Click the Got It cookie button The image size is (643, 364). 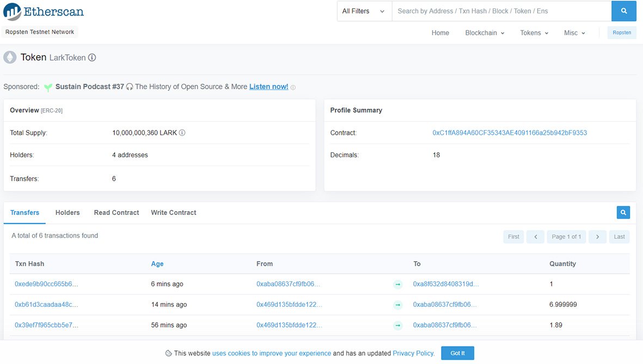(x=458, y=353)
